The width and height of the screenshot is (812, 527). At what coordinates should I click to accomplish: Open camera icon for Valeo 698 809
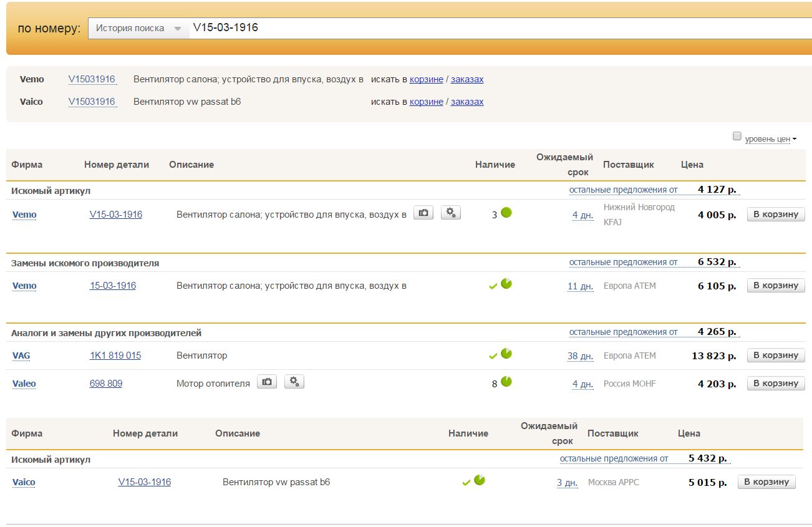[267, 382]
